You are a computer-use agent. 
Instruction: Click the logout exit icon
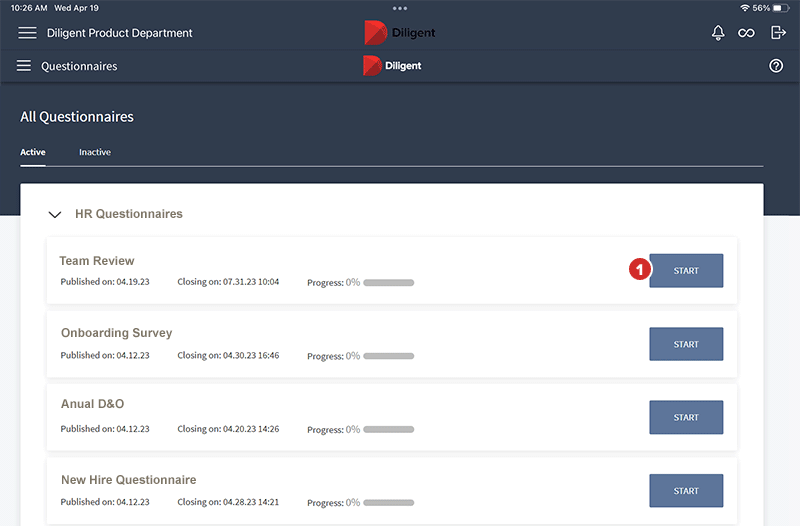[x=778, y=33]
